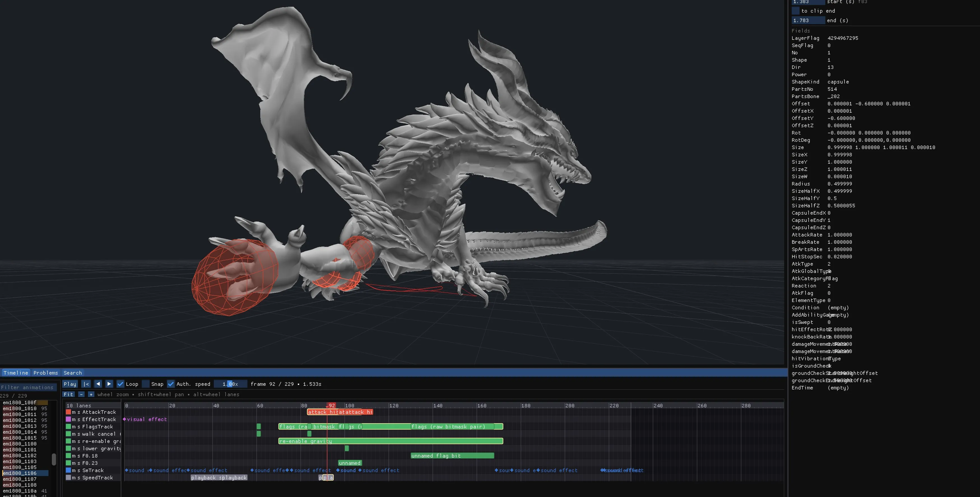The height and width of the screenshot is (497, 980).
Task: Click the HitStopSec value 0.020000
Action: tap(840, 257)
